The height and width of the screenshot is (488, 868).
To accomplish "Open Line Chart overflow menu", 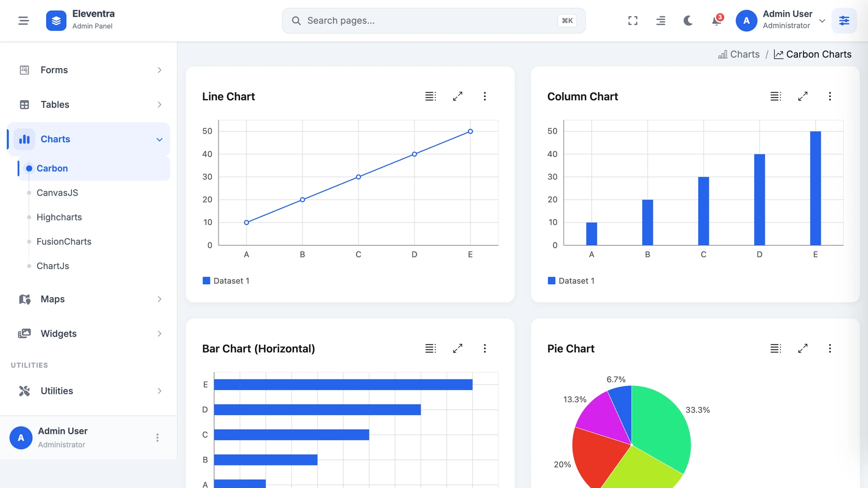I will point(485,96).
